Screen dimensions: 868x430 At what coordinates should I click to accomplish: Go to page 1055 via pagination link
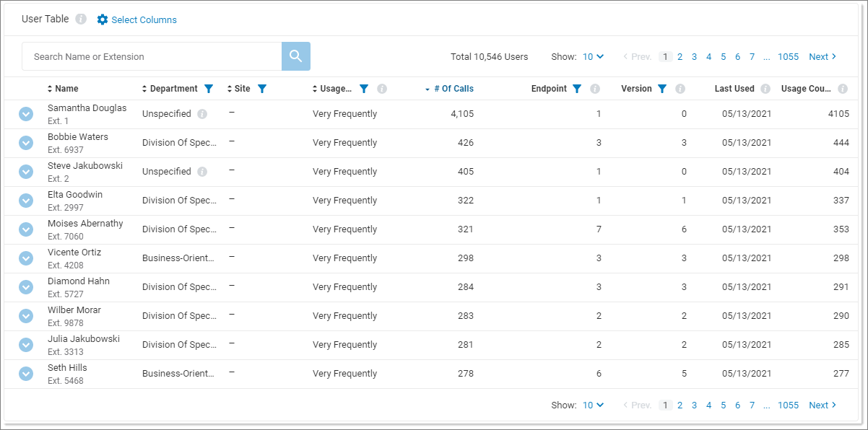click(788, 56)
